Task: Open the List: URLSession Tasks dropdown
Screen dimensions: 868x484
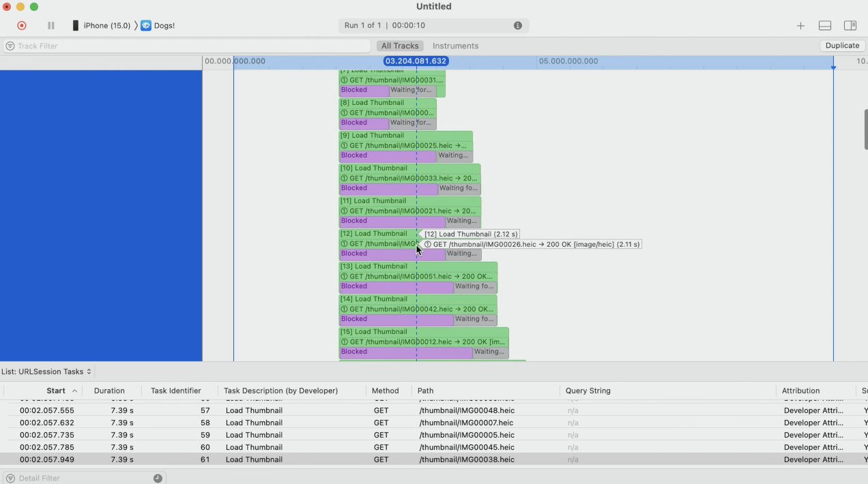Action: (46, 372)
